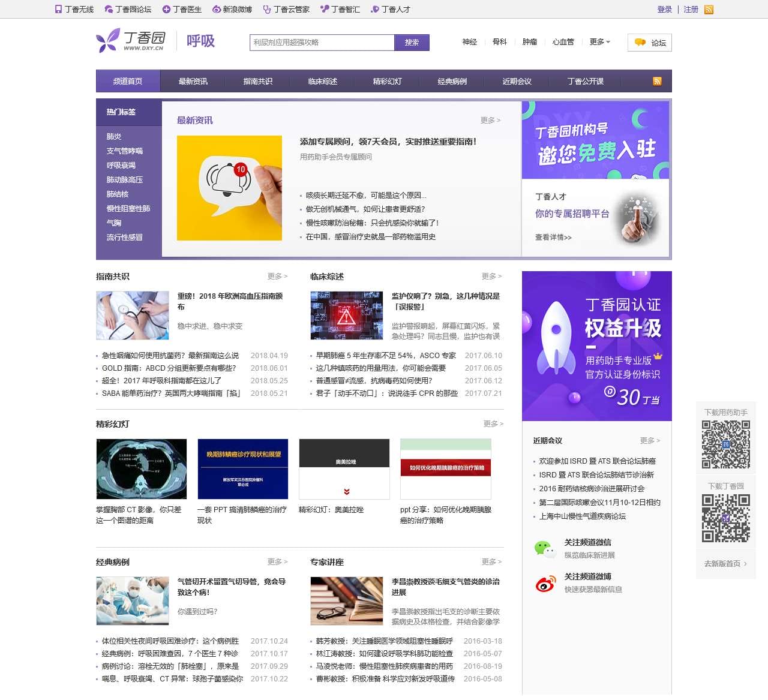Open 更多 link for 临床综述 section
768x700 pixels.
(491, 276)
